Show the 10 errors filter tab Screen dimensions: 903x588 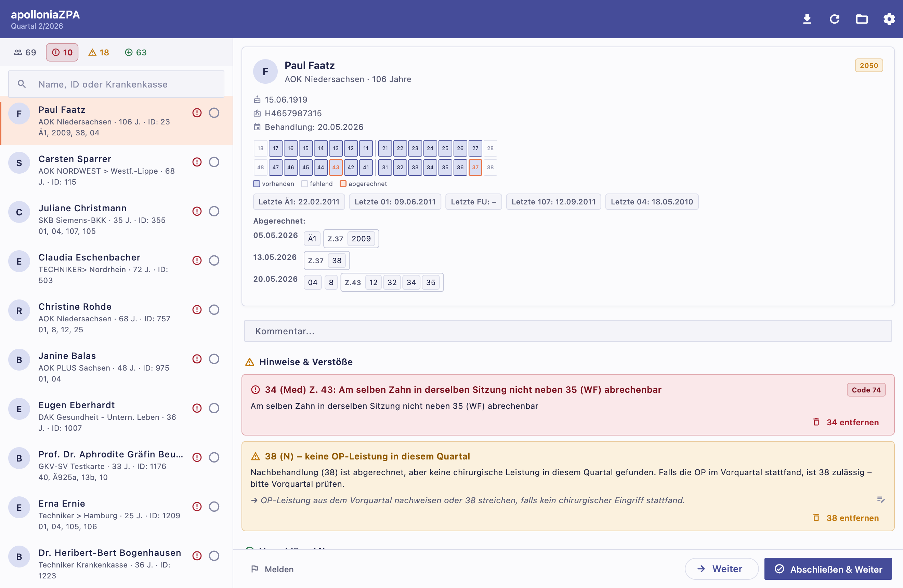coord(62,52)
